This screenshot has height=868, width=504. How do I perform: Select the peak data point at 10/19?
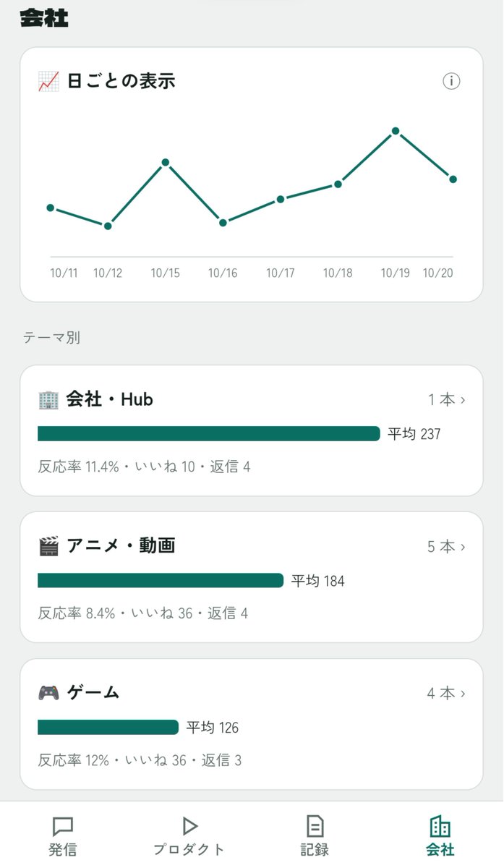(x=396, y=131)
